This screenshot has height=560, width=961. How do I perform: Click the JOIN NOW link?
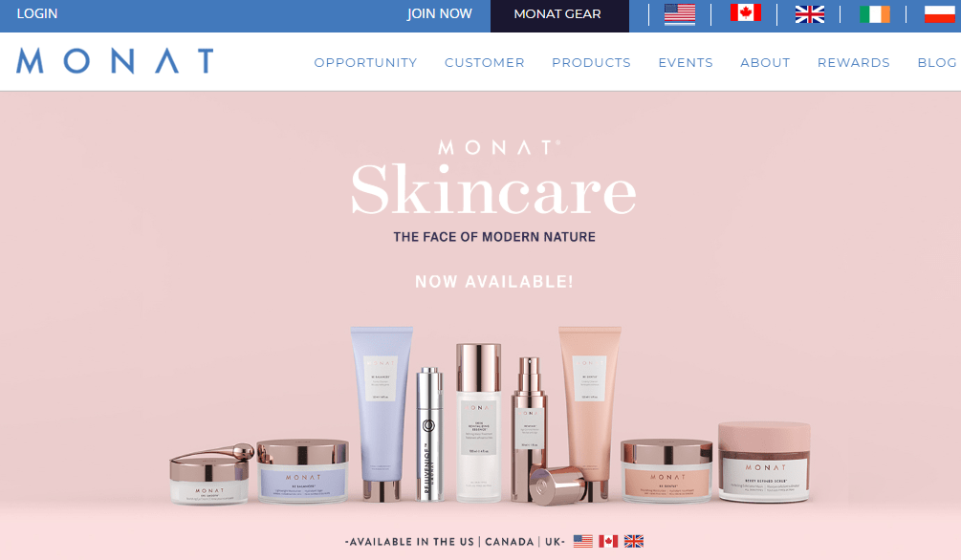tap(440, 13)
